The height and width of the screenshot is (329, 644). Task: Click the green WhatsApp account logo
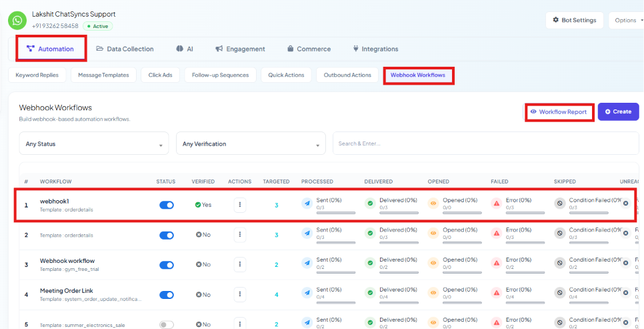17,21
